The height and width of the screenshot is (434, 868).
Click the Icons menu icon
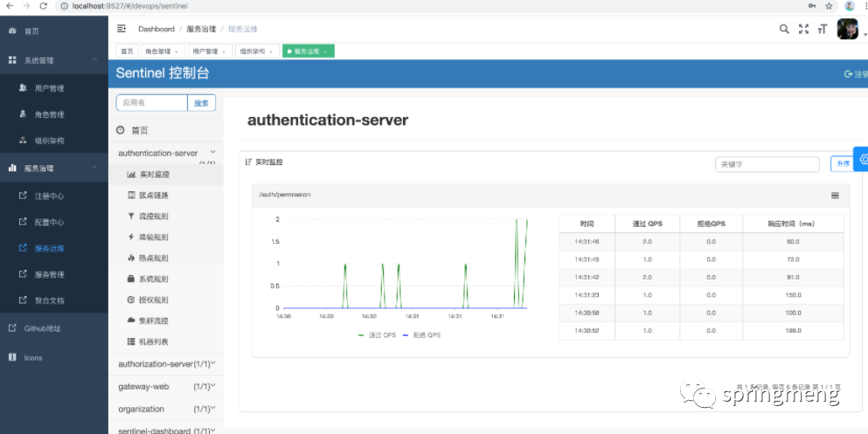12,357
